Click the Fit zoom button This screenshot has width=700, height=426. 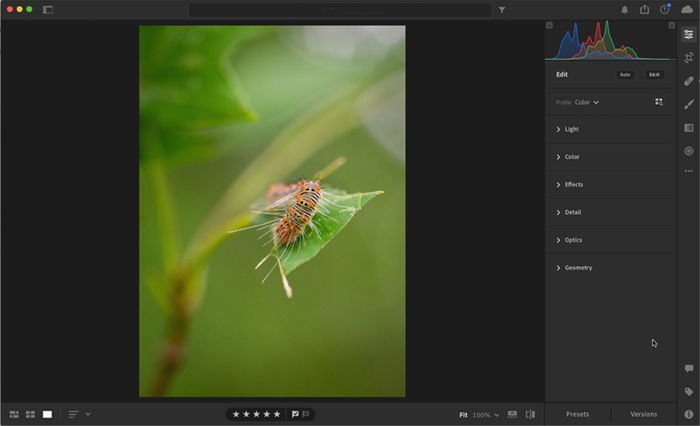coord(463,415)
